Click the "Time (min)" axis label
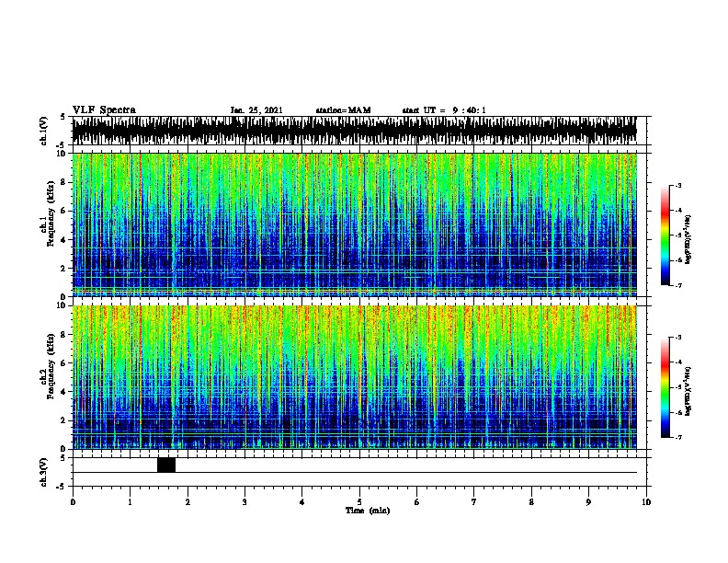Viewport: 728px width, 563px height. 368,511
